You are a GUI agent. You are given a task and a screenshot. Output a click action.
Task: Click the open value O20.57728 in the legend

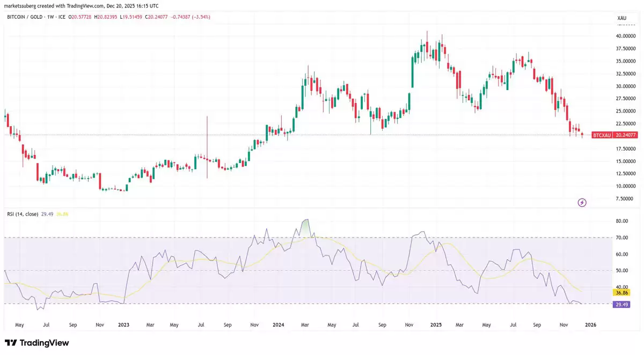[80, 17]
